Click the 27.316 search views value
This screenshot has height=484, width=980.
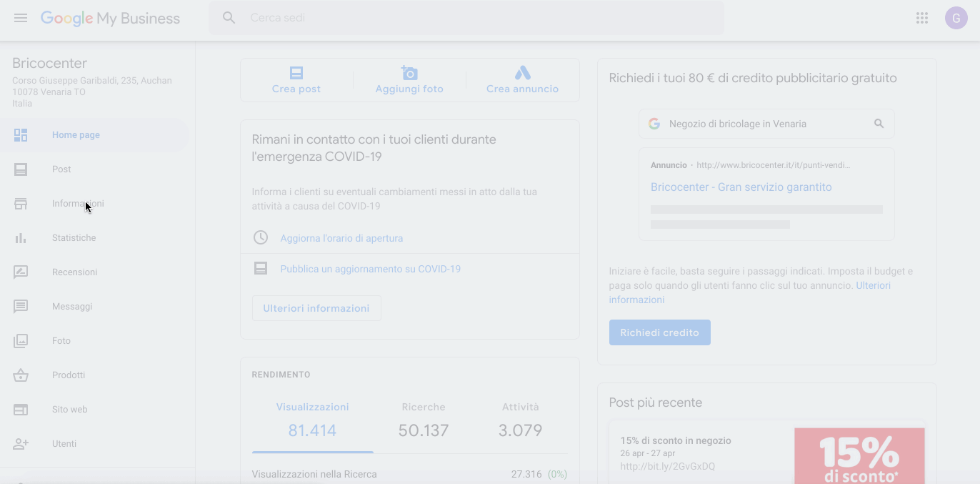(x=526, y=474)
